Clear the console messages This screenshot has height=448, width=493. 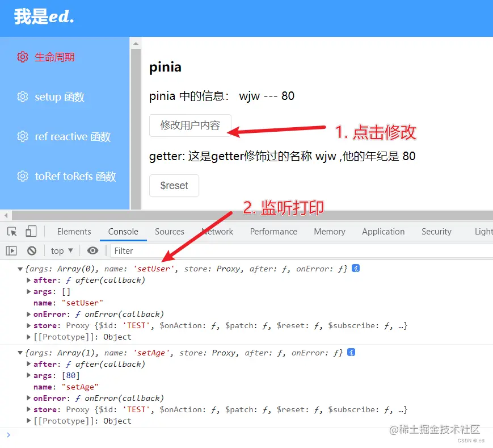(32, 250)
